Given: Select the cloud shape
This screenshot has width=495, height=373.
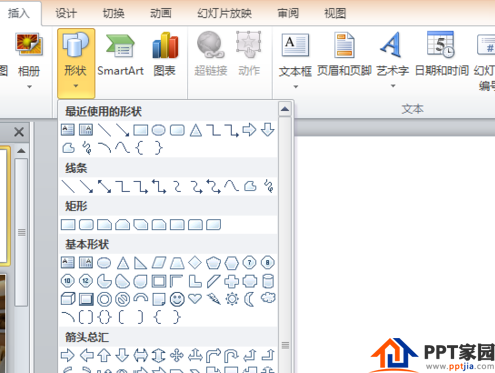Looking at the screenshot, I should pos(268,298).
